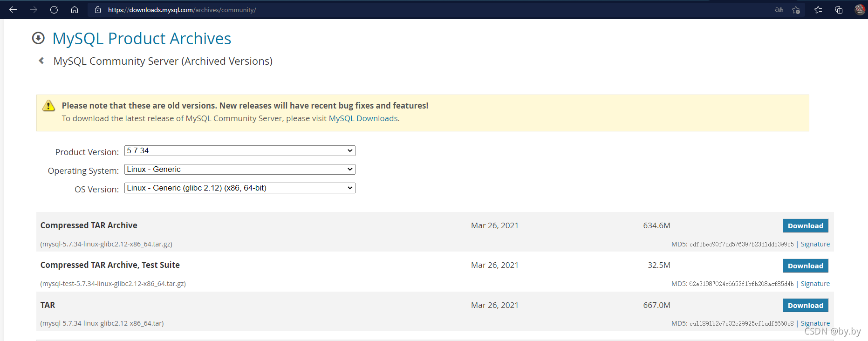Click the Product Version label
The height and width of the screenshot is (341, 868).
click(x=87, y=152)
